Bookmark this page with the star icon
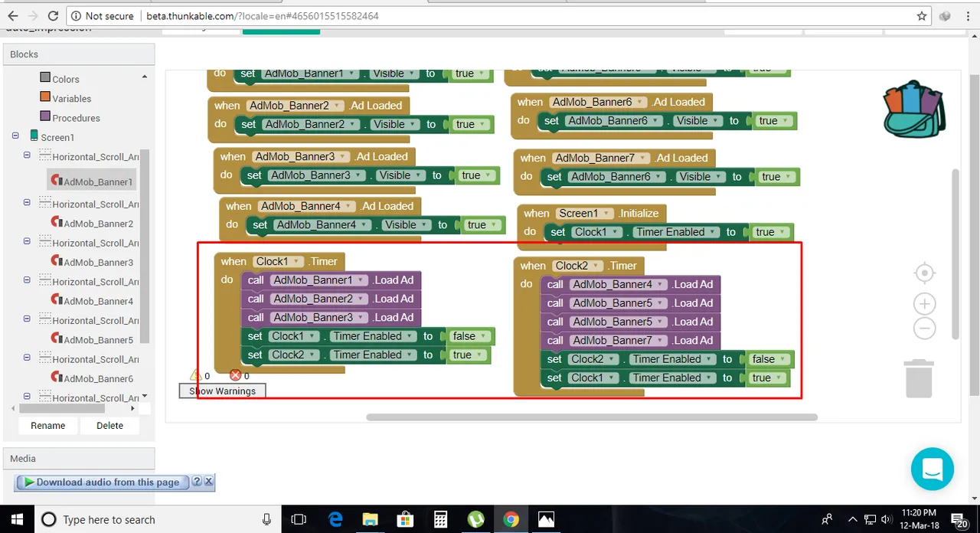Image resolution: width=980 pixels, height=533 pixels. tap(922, 16)
